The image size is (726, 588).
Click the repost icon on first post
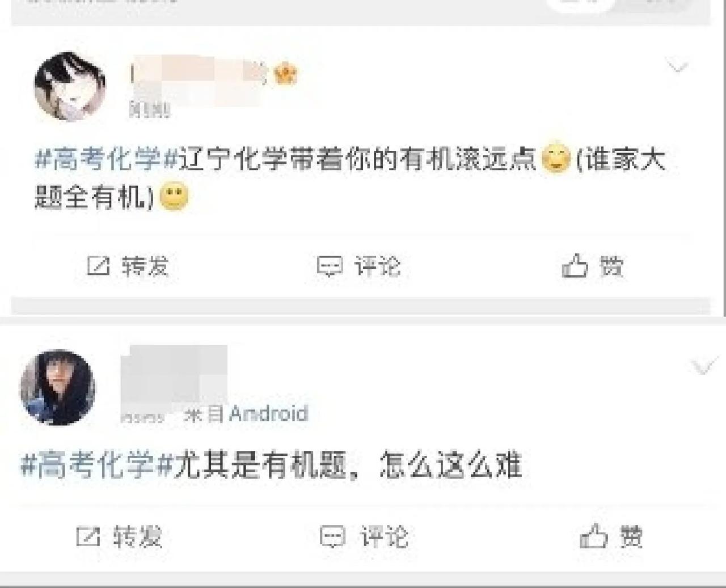(98, 265)
